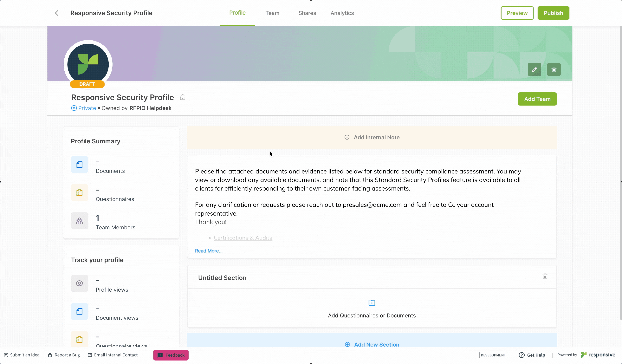This screenshot has height=364, width=622.
Task: Click the Profile views label
Action: pyautogui.click(x=112, y=290)
